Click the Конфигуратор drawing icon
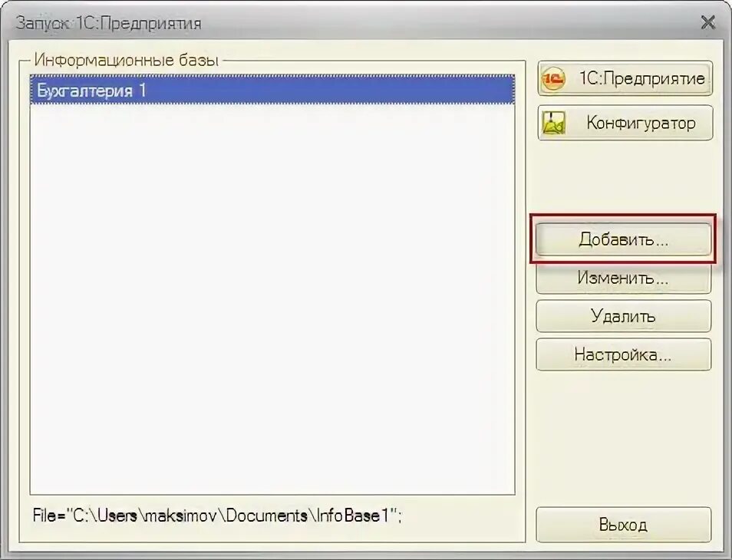The image size is (732, 560). coord(554,123)
